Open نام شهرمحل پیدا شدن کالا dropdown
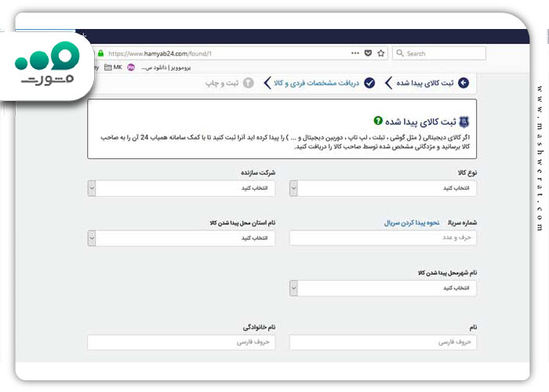This screenshot has width=549, height=392. pos(383,289)
